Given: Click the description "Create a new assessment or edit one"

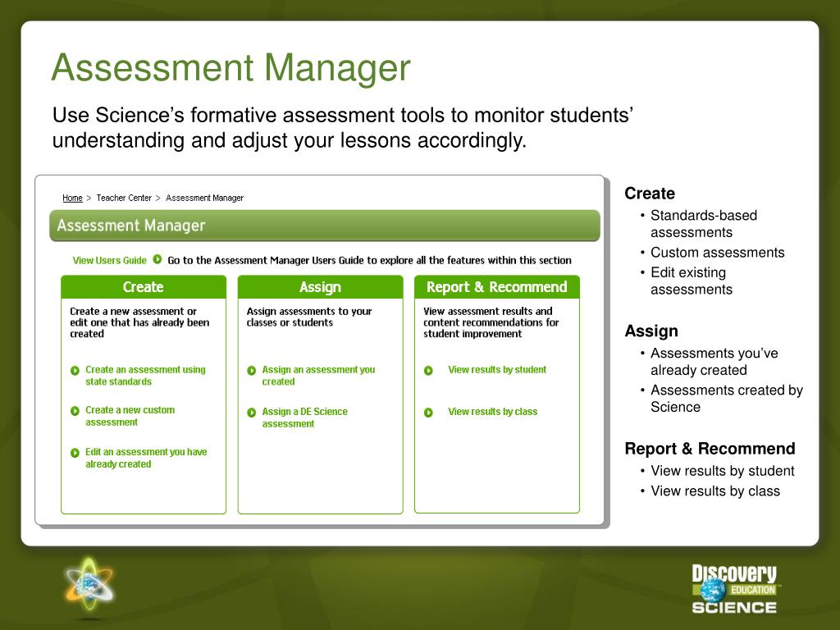Looking at the screenshot, I should [139, 322].
